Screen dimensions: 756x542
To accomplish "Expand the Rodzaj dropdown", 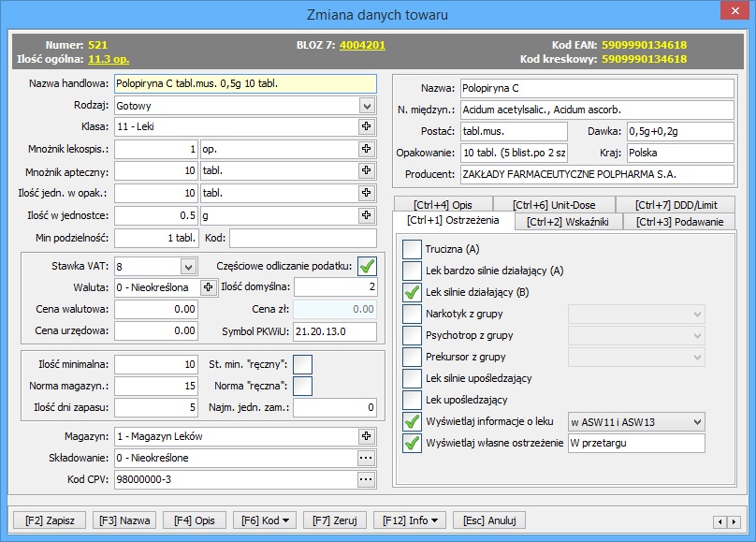I will 366,106.
